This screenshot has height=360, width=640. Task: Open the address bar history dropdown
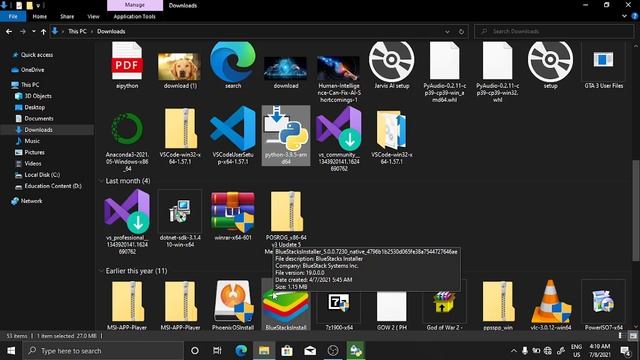click(447, 31)
